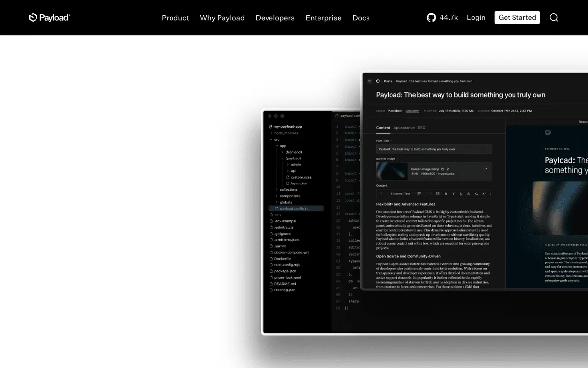Click the Posts breadcrumb link
Screen dimensions: 588x368
(x=388, y=81)
